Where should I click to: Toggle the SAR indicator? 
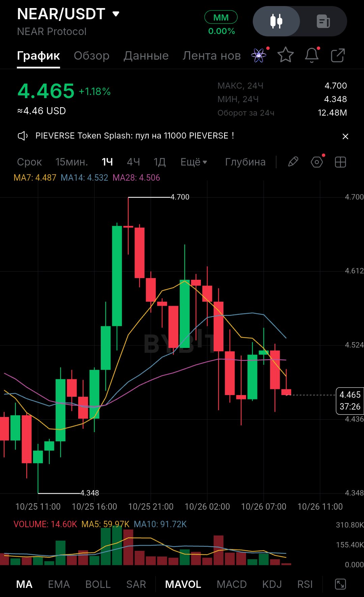(136, 584)
